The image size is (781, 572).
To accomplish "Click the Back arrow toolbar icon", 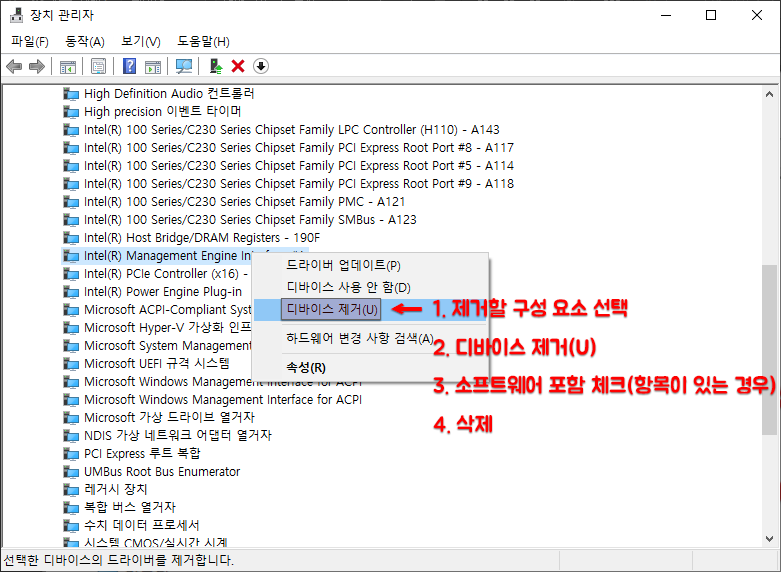I will point(14,66).
